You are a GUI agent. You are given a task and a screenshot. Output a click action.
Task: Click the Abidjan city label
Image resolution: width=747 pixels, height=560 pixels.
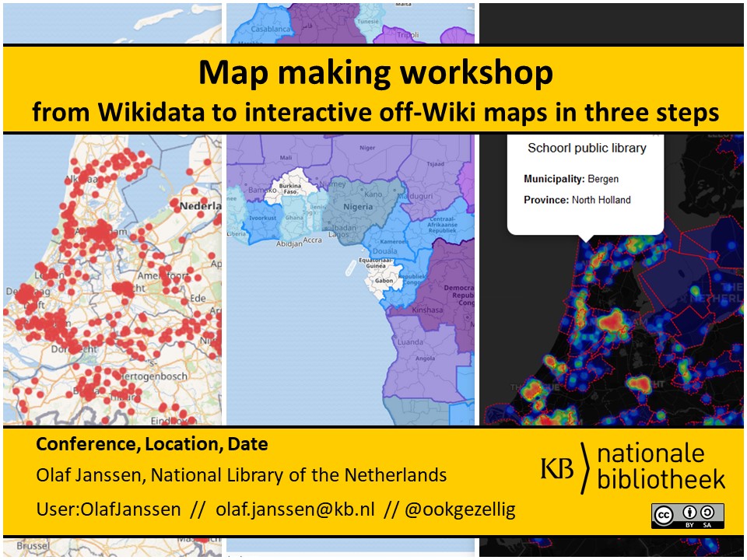(x=289, y=243)
